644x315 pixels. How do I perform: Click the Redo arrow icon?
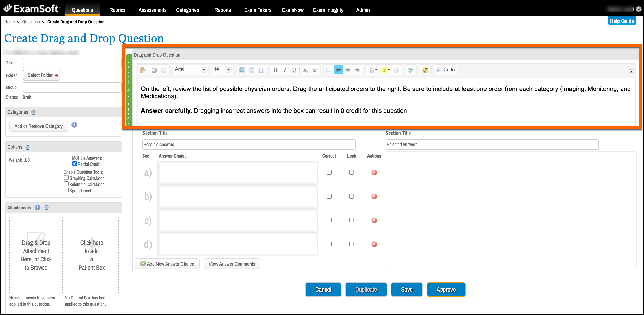[164, 70]
